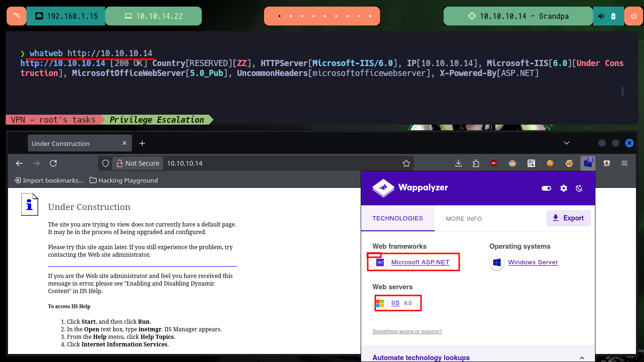The width and height of the screenshot is (644, 362).
Task: Open the Microsoft ASP.NET link
Action: click(421, 262)
